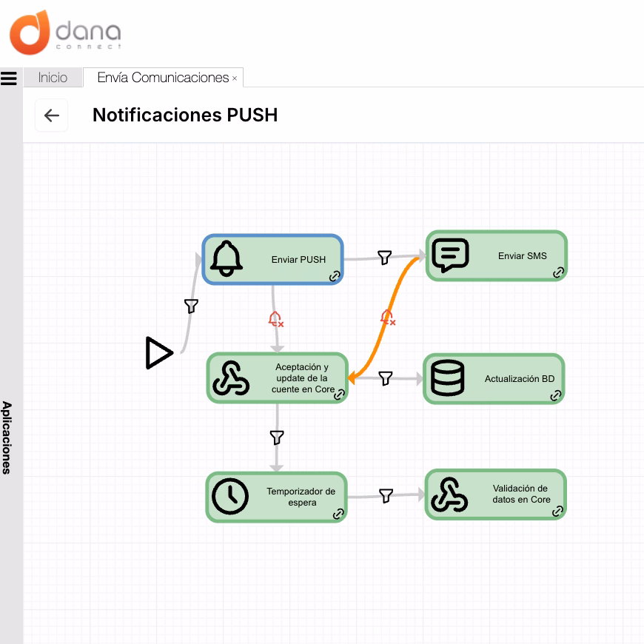Click the chat bubble icon in Enviar SMS
The image size is (644, 644).
point(450,255)
